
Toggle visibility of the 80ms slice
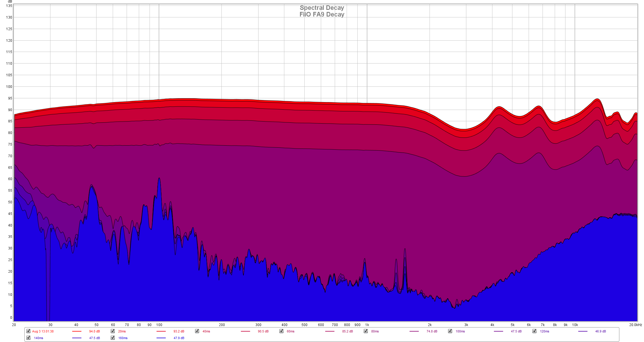click(x=366, y=331)
